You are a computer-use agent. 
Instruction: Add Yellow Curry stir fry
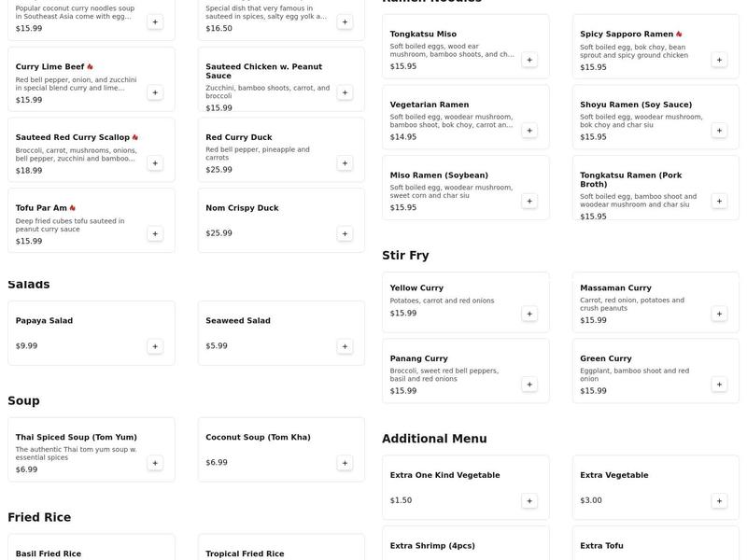coord(529,314)
